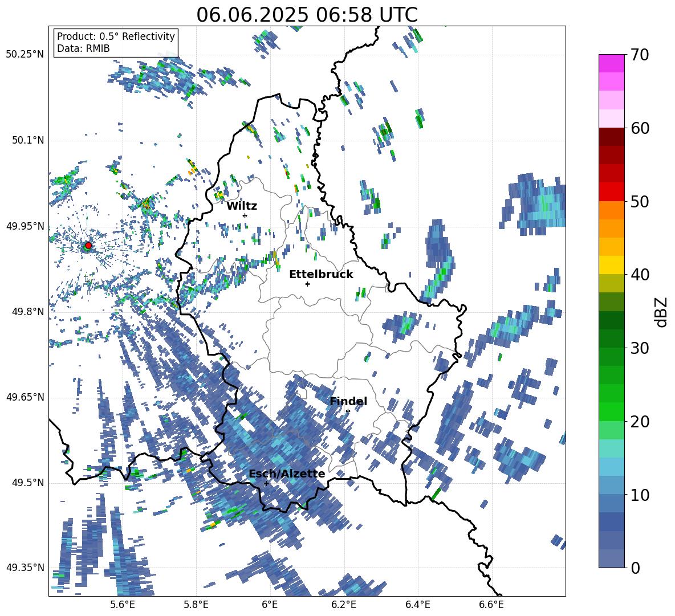This screenshot has height=616, width=675.
Task: Click the 6.6°E longitude tick label
Action: click(491, 605)
